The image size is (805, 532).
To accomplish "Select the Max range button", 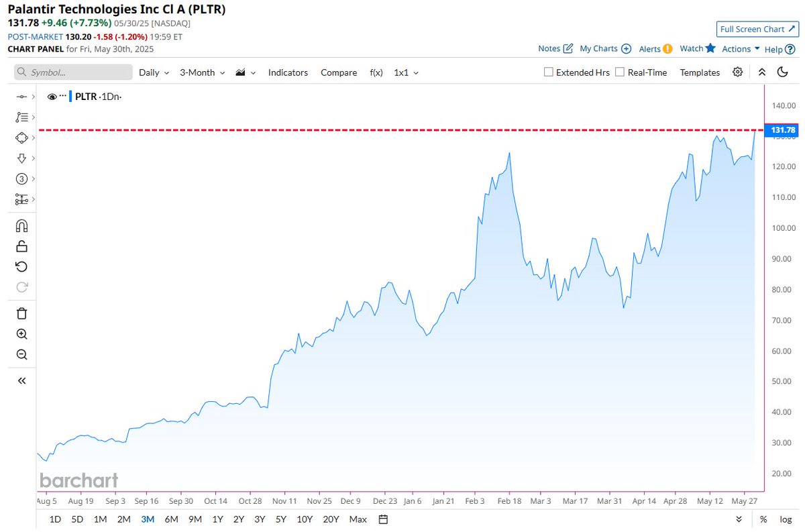I will pyautogui.click(x=358, y=519).
